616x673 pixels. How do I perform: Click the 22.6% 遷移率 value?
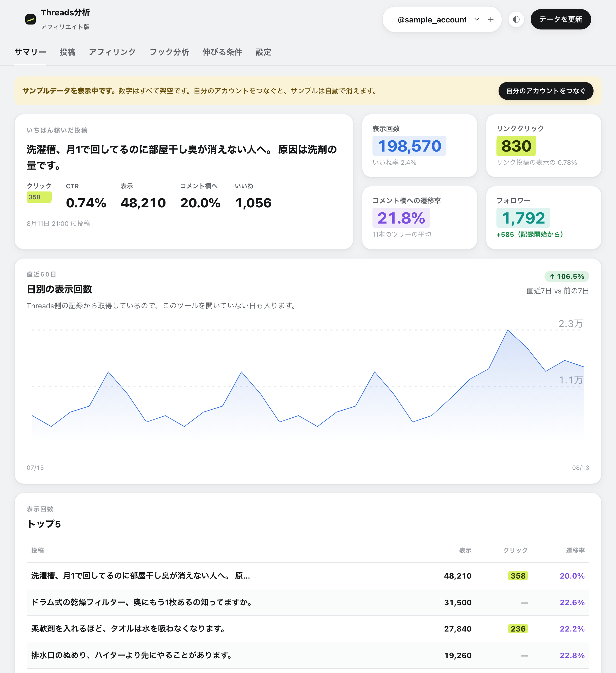tap(572, 602)
